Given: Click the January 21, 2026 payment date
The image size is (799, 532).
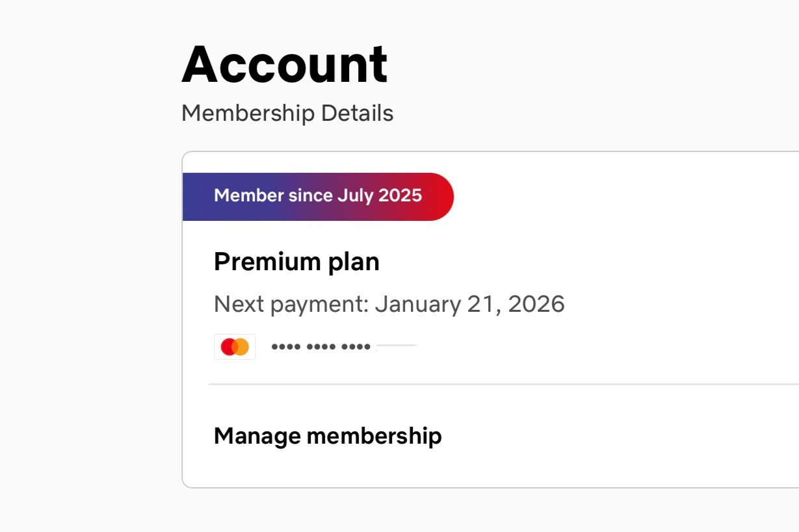Looking at the screenshot, I should 470,304.
